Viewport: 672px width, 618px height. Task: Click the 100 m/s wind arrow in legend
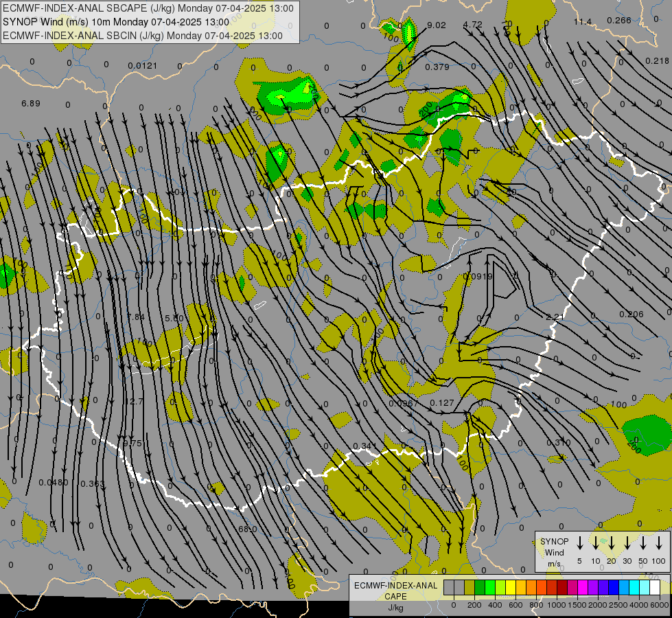pyautogui.click(x=659, y=543)
